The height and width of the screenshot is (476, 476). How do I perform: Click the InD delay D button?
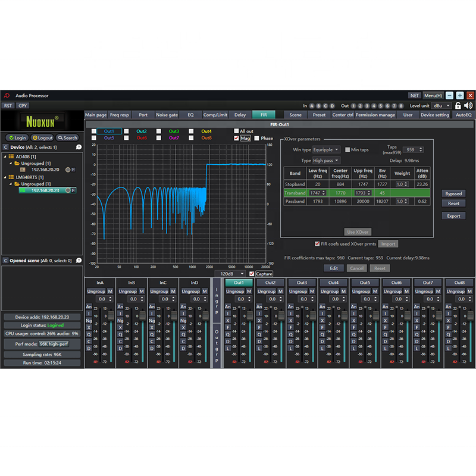tap(183, 349)
